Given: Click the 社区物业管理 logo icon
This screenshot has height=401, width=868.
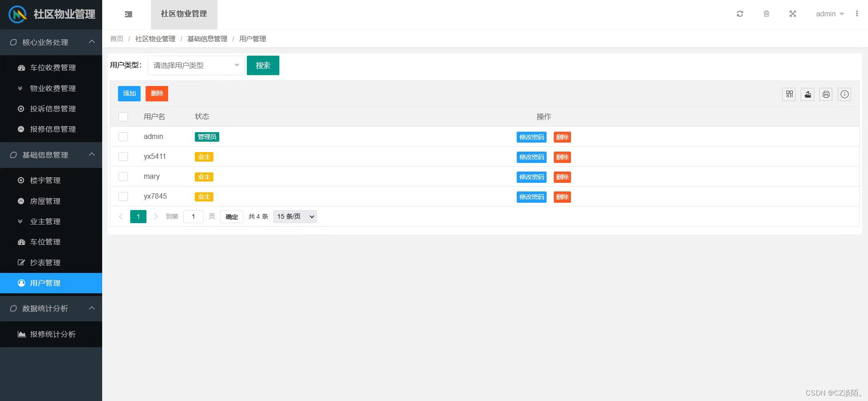Looking at the screenshot, I should 18,14.
